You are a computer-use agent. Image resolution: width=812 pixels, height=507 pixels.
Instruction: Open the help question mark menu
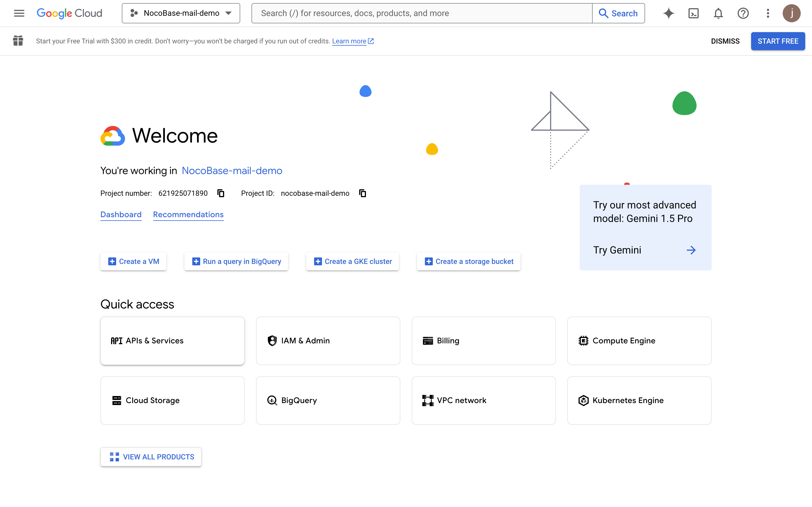coord(743,13)
